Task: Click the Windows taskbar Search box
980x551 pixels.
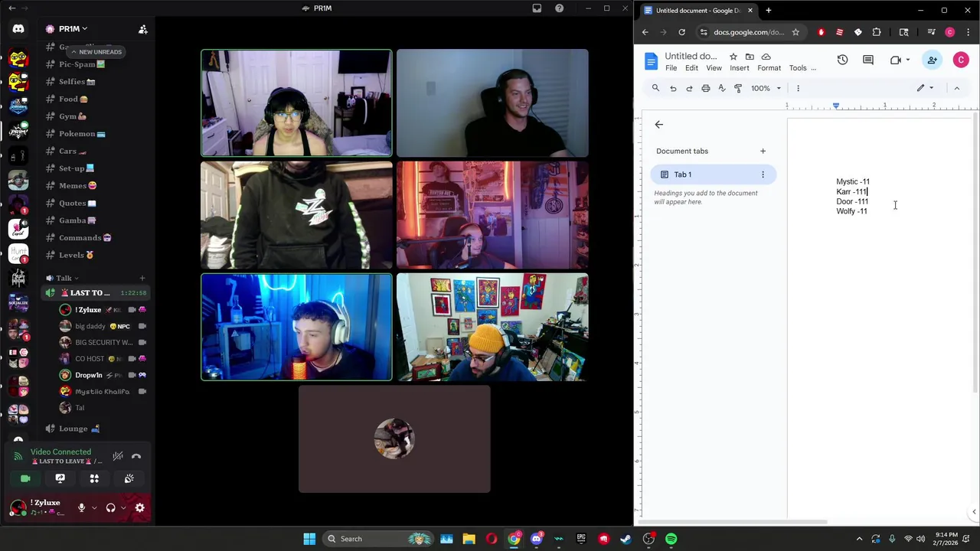Action: point(376,539)
